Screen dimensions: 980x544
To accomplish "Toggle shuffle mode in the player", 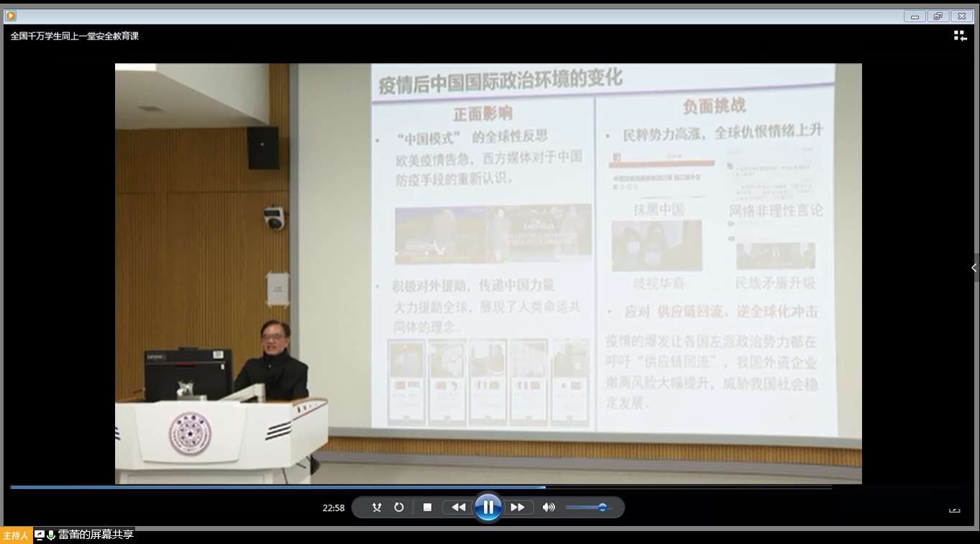I will 377,507.
